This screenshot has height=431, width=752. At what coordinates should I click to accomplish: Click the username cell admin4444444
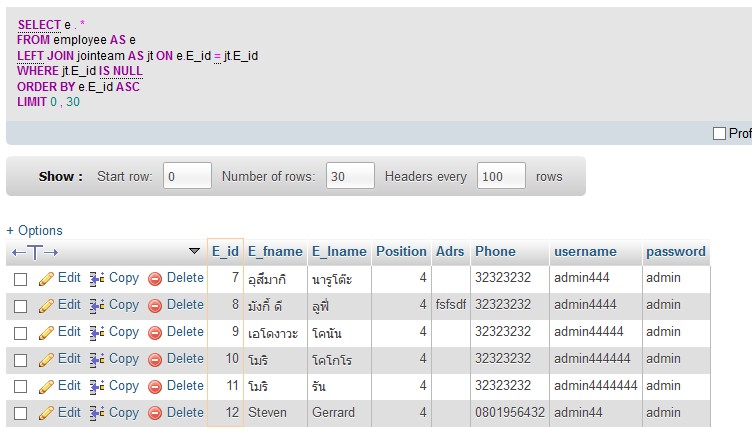coord(595,386)
